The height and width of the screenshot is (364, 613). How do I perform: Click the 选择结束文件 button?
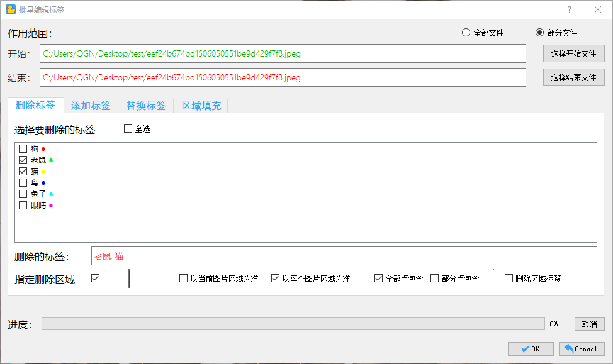(x=573, y=77)
